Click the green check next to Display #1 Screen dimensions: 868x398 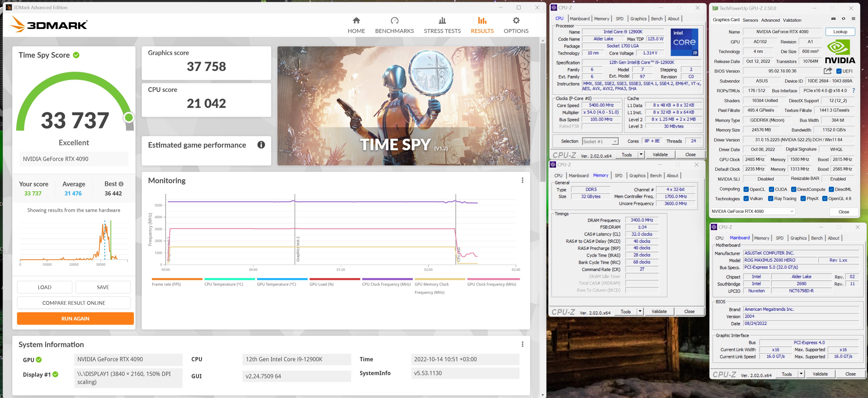56,374
